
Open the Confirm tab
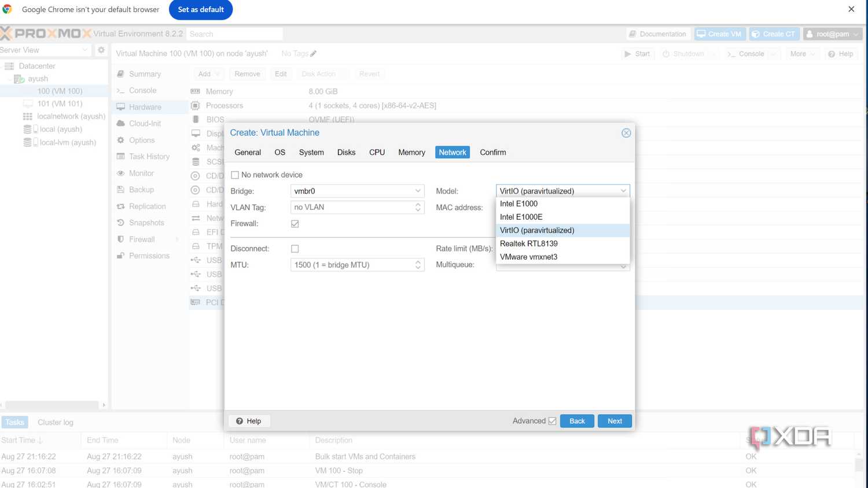493,152
